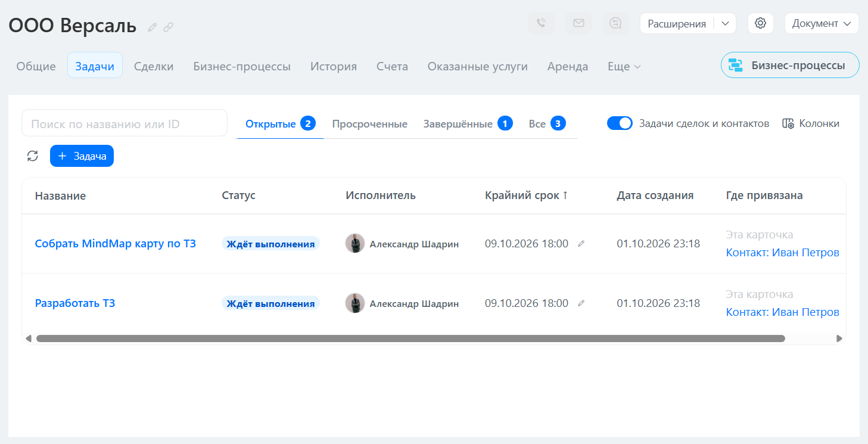Screen dimensions: 868x444
Task: Switch to Сделки tab
Action: coord(154,66)
